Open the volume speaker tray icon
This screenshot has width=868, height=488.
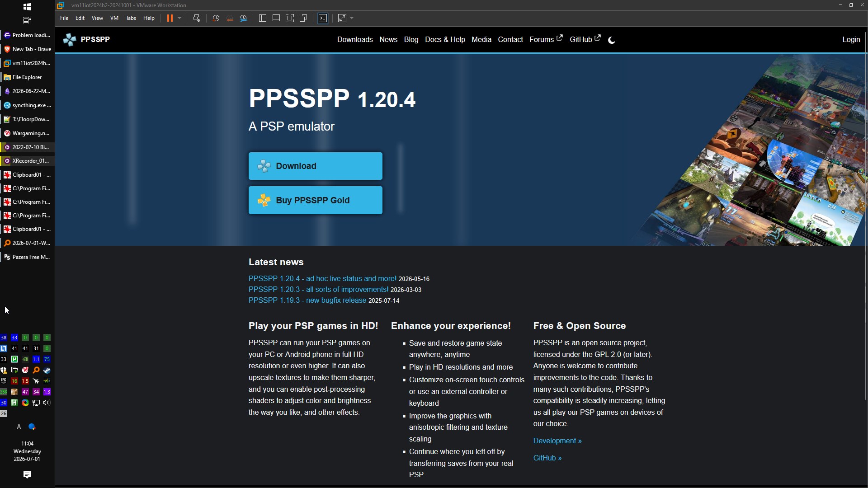tap(47, 403)
